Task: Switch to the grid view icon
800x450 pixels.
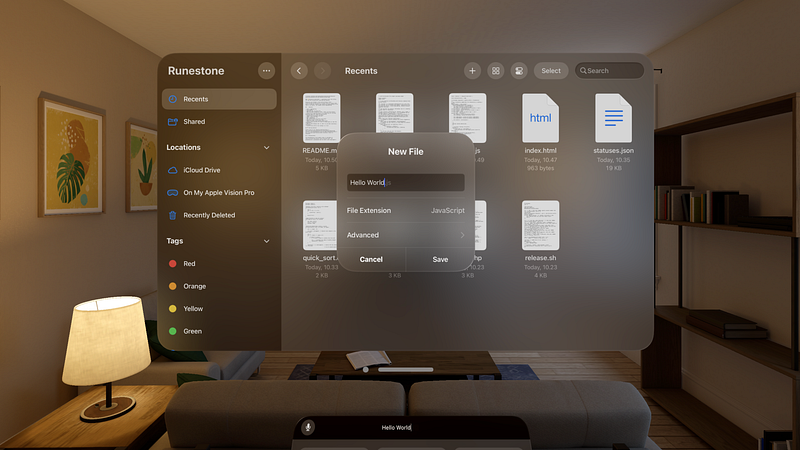Action: pos(495,71)
